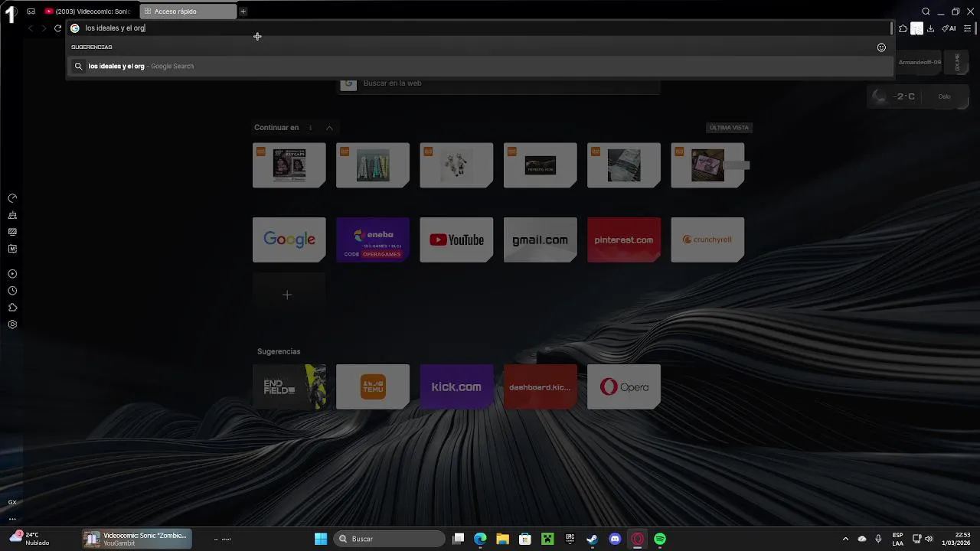The image size is (980, 551).
Task: Open tab search magnifier icon in title bar
Action: click(x=926, y=11)
